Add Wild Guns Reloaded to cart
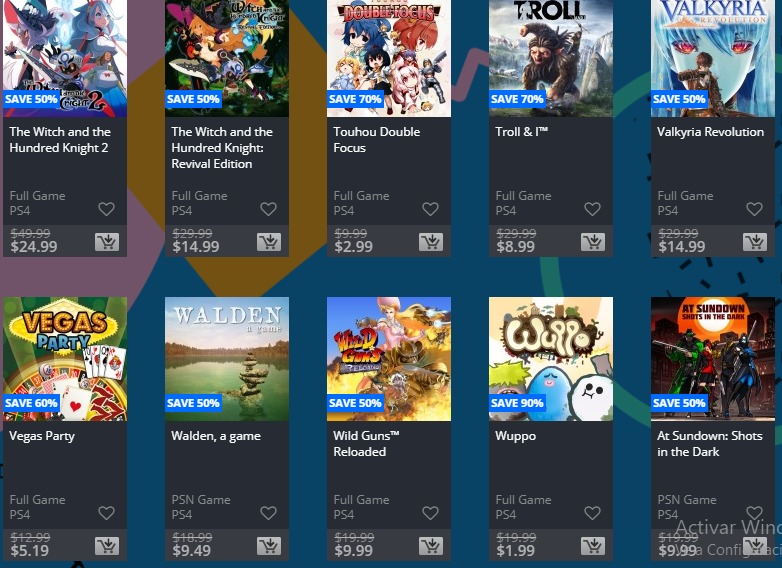 point(431,547)
